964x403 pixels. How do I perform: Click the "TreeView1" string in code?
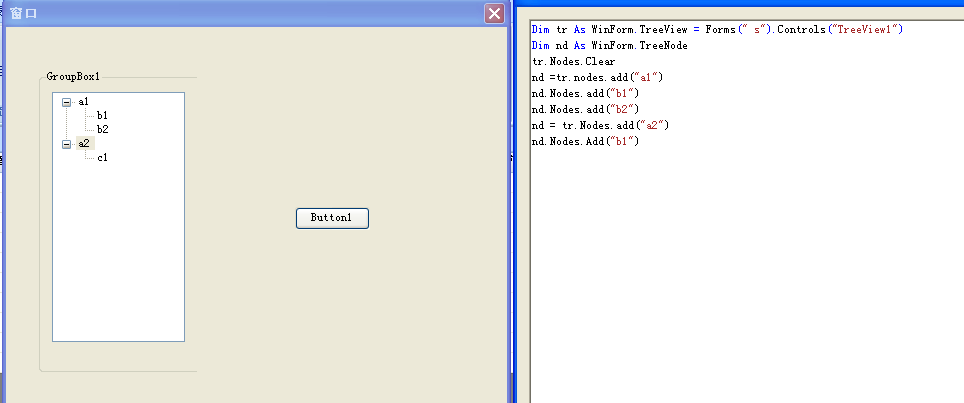863,29
